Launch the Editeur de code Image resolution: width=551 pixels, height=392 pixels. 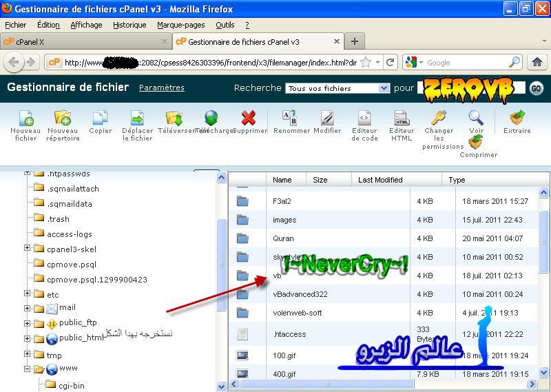click(x=364, y=118)
